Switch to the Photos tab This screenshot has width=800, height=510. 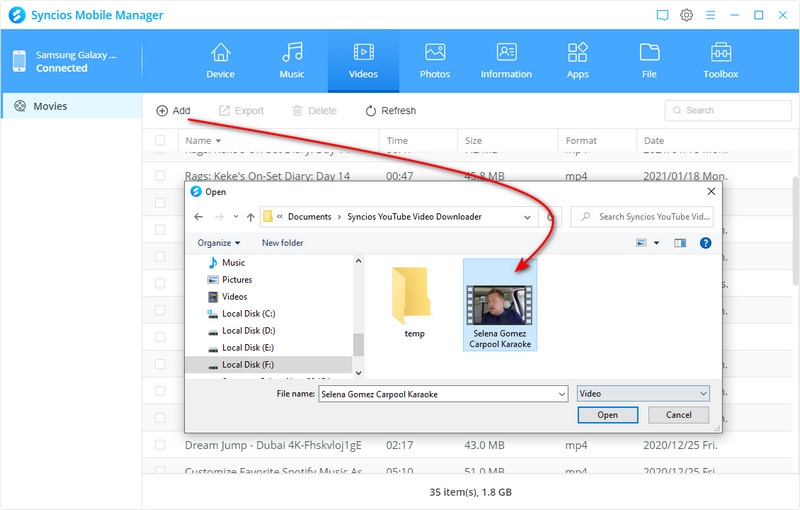click(x=435, y=61)
